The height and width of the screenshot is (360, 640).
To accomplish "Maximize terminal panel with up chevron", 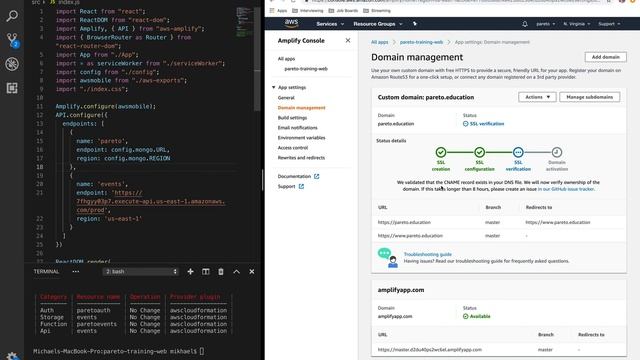I will (236, 271).
